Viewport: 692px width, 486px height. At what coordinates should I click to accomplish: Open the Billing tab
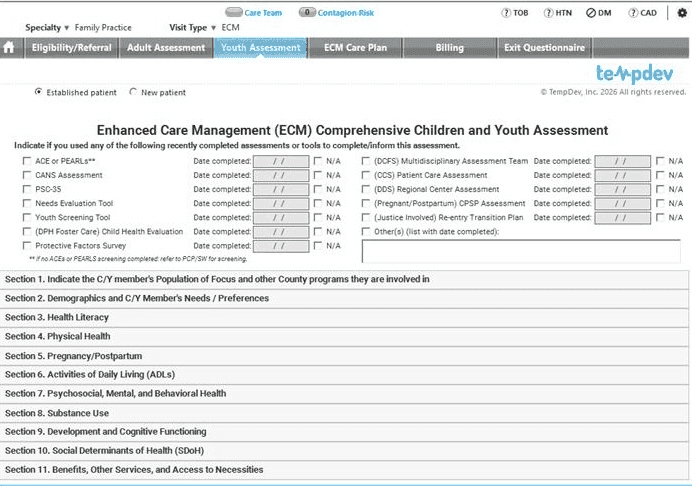tap(450, 48)
